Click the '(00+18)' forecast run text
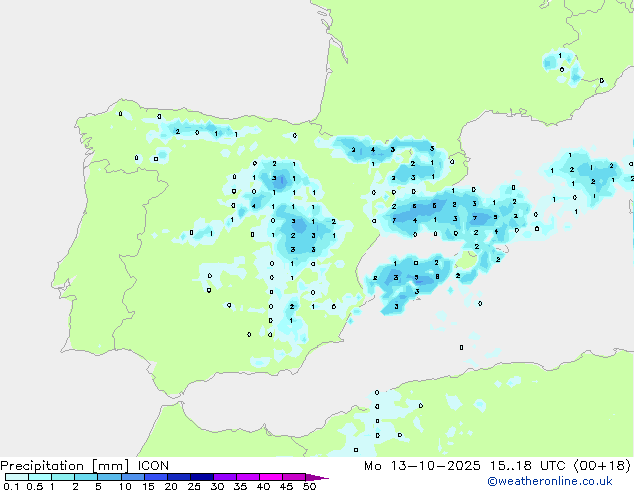634x490 pixels. click(602, 466)
